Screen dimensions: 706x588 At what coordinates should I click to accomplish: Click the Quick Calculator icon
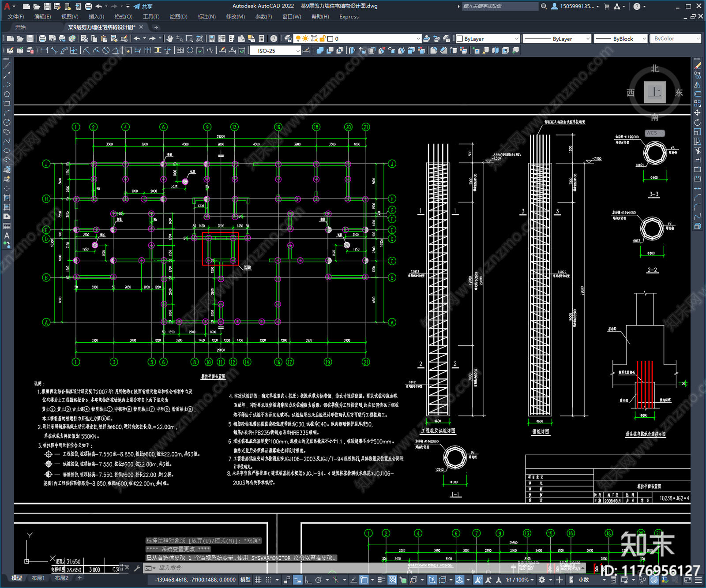(x=261, y=39)
